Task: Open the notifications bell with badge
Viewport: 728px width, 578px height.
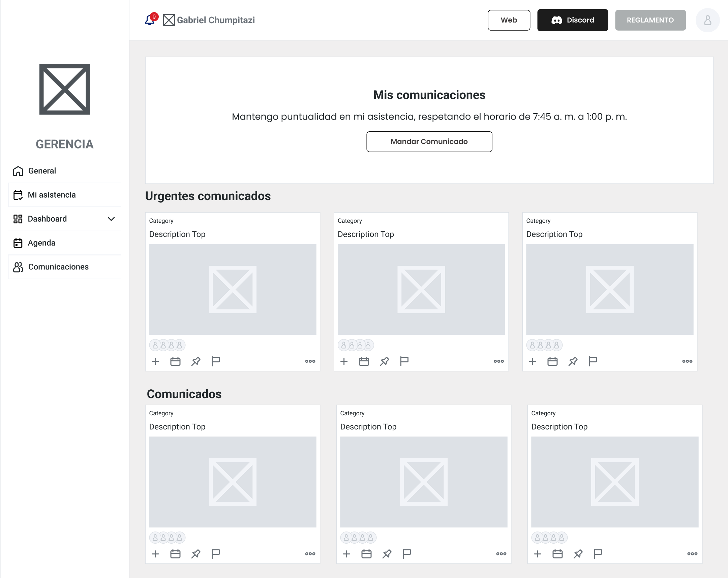Action: pos(150,20)
